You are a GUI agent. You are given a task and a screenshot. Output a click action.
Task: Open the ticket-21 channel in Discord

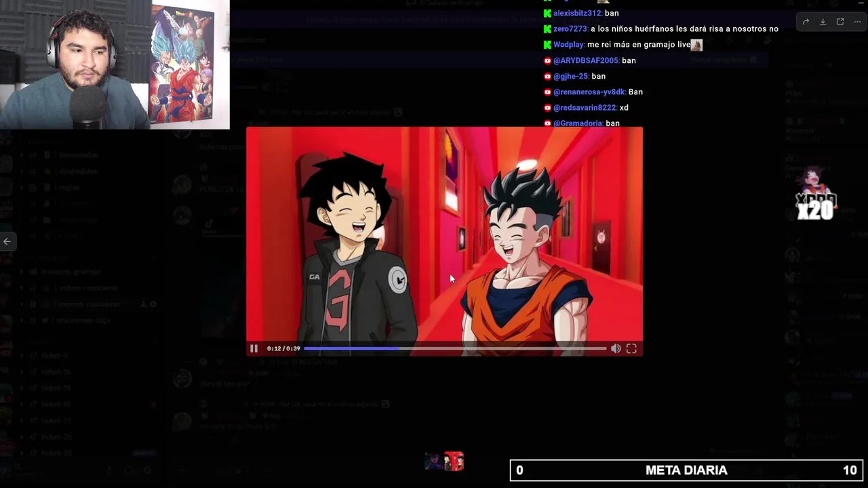(56, 421)
